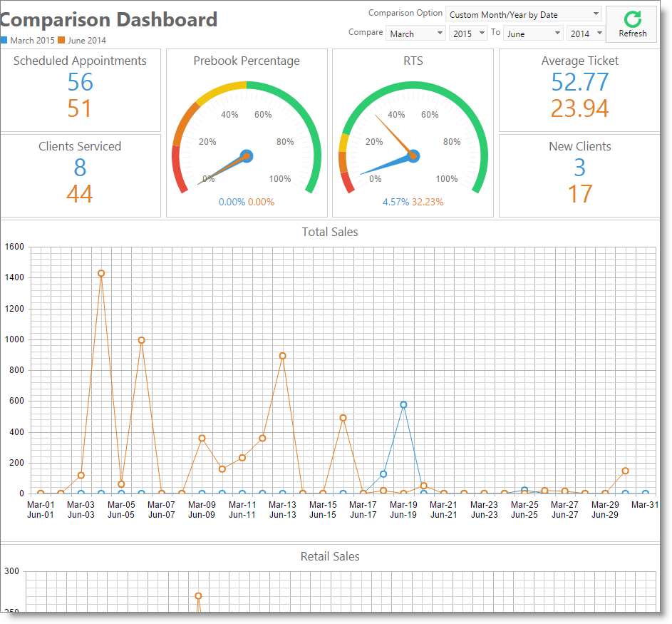672x624 pixels.
Task: Click the Comparison Dashboard heading
Action: 108,20
